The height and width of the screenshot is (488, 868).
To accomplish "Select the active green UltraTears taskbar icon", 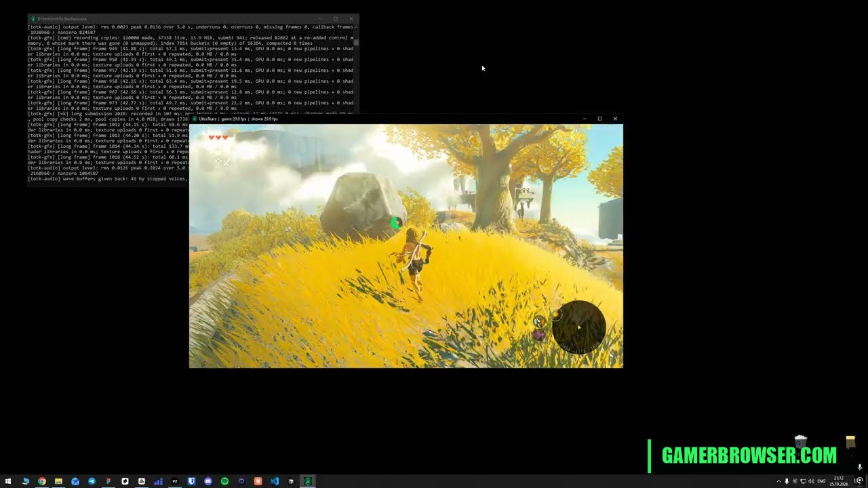I will tap(308, 481).
